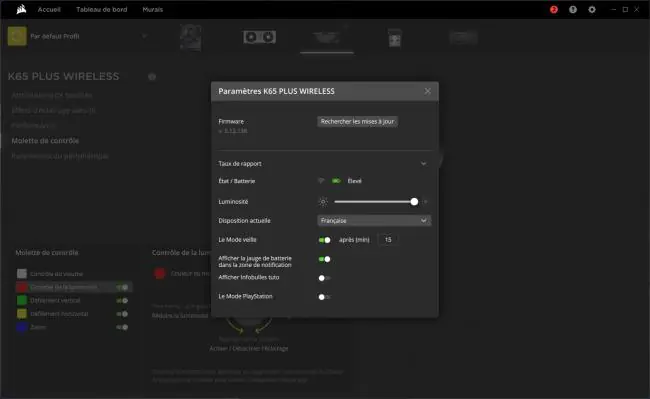The width and height of the screenshot is (650, 399).
Task: Open Performances in sidebar
Action: 33,125
